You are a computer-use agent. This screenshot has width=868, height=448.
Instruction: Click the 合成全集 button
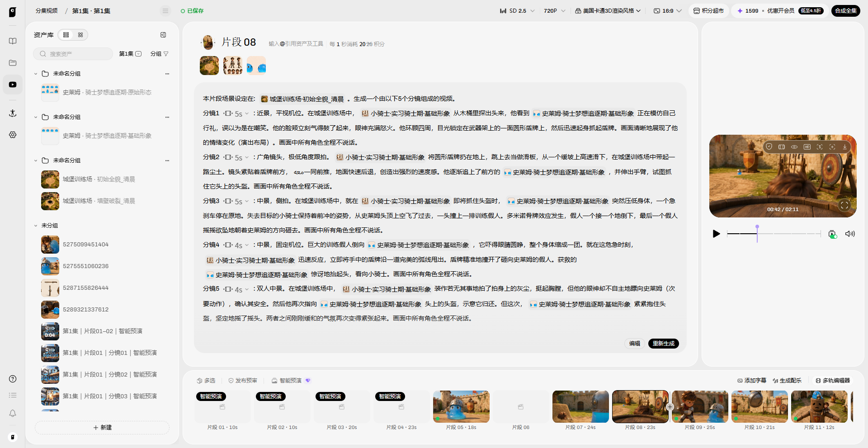(x=845, y=11)
